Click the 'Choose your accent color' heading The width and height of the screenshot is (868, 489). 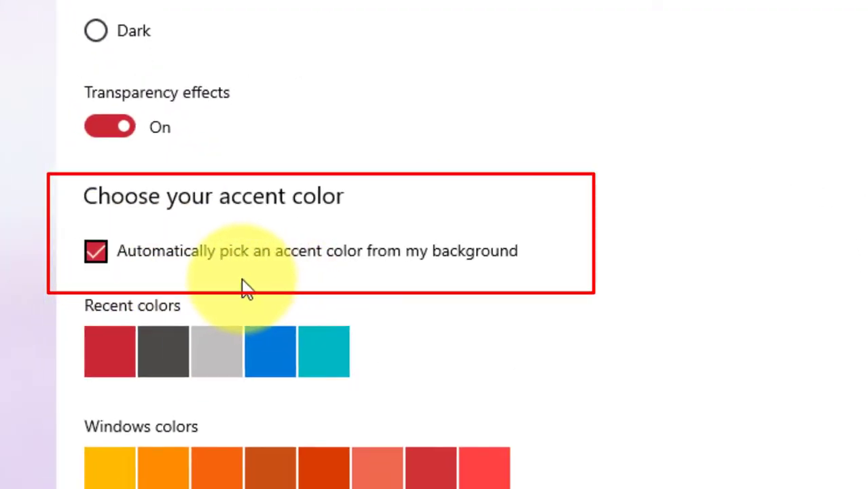click(x=213, y=196)
